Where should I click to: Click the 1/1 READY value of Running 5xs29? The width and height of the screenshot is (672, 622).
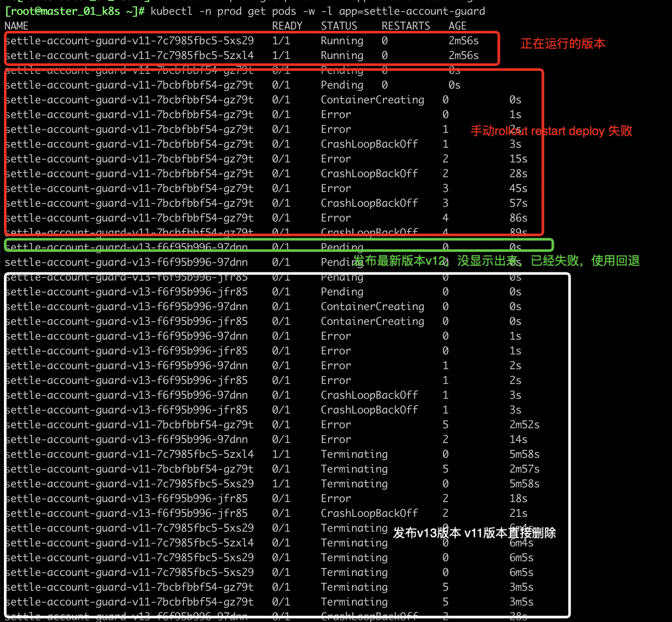pyautogui.click(x=281, y=41)
